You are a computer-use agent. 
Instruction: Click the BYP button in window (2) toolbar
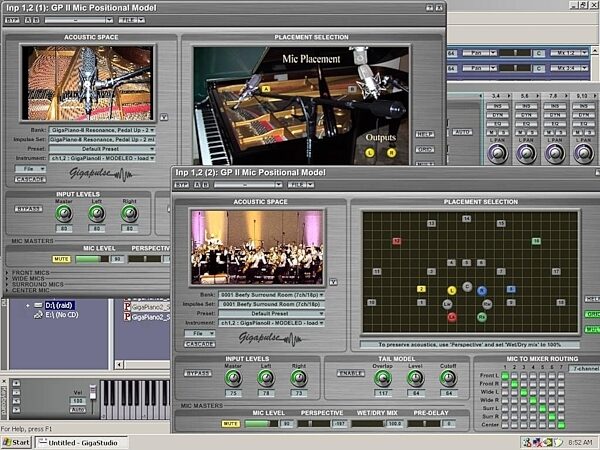click(182, 185)
